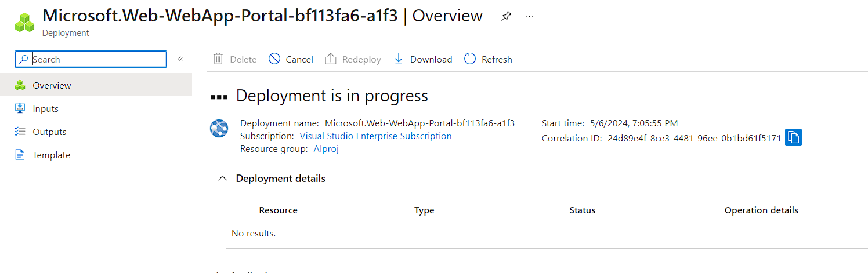Click the Inputs monitor icon
The height and width of the screenshot is (273, 868).
point(20,108)
